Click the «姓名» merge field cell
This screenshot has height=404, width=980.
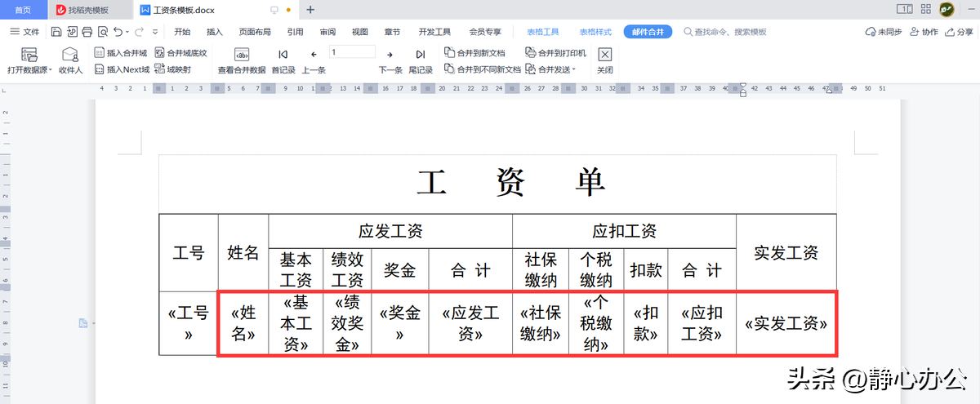tap(243, 324)
